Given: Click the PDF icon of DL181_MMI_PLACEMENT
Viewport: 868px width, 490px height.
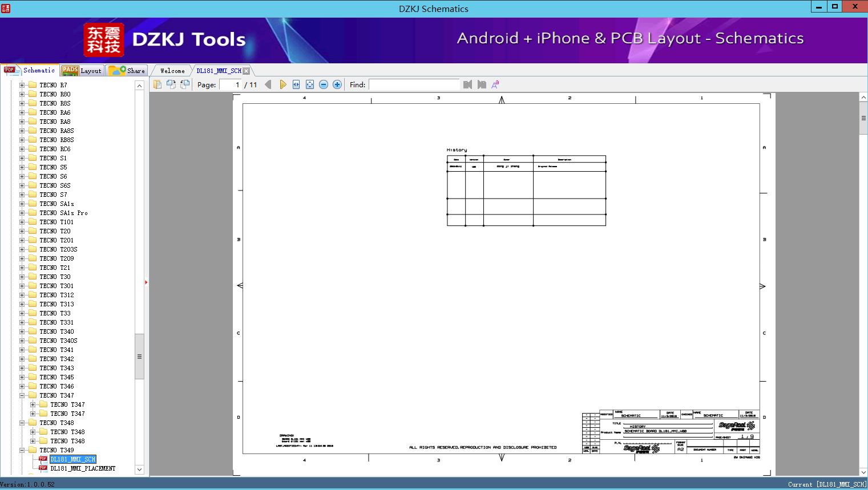Looking at the screenshot, I should [x=43, y=468].
